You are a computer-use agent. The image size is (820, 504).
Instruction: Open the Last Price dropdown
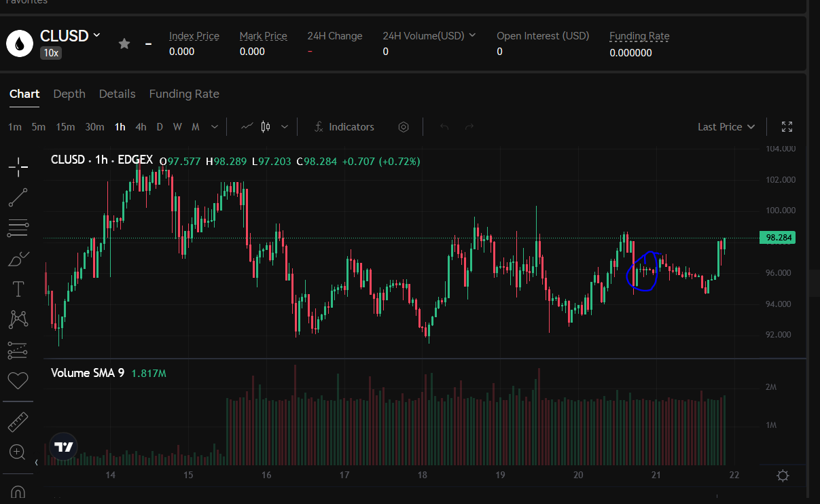(x=726, y=127)
